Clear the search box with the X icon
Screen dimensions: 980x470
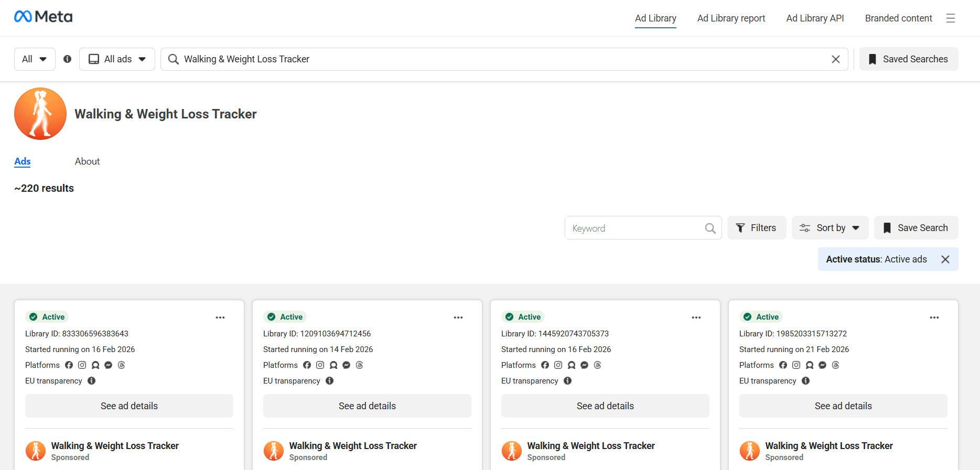[x=836, y=59]
